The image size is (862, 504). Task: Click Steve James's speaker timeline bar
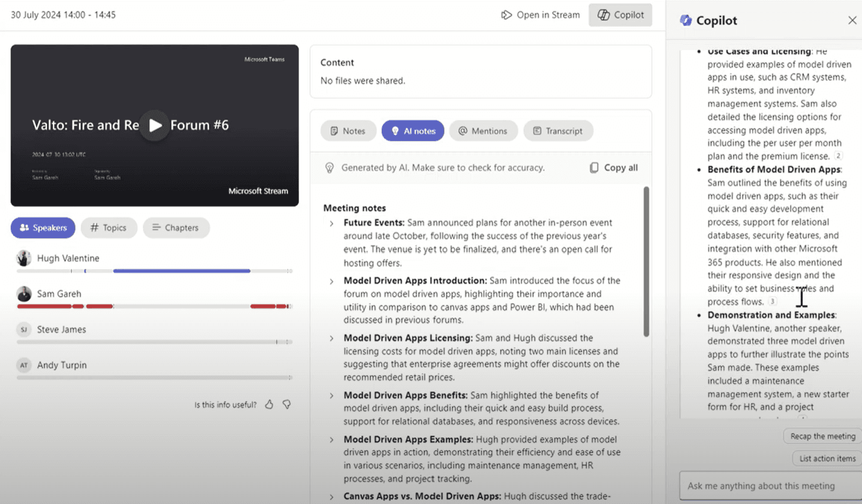(154, 342)
